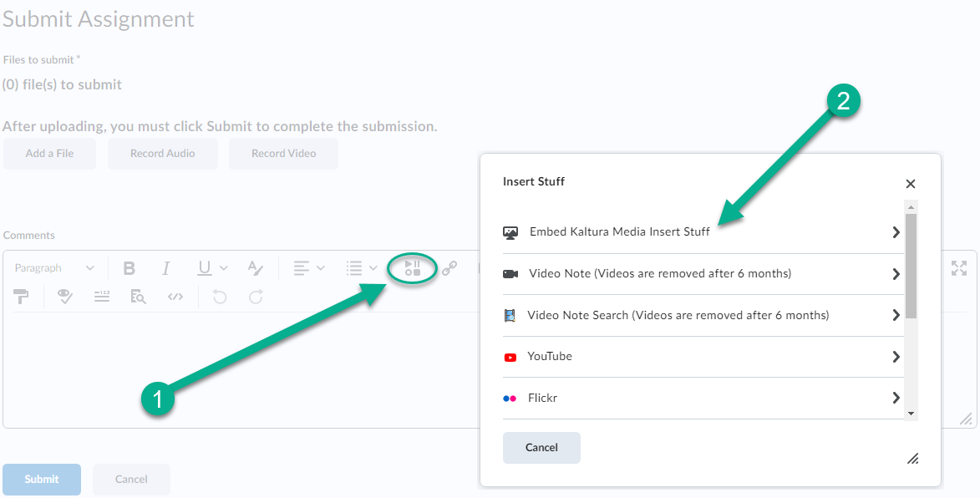Viewport: 980px width, 498px height.
Task: Run the accessibility checker eye icon
Action: 65,296
